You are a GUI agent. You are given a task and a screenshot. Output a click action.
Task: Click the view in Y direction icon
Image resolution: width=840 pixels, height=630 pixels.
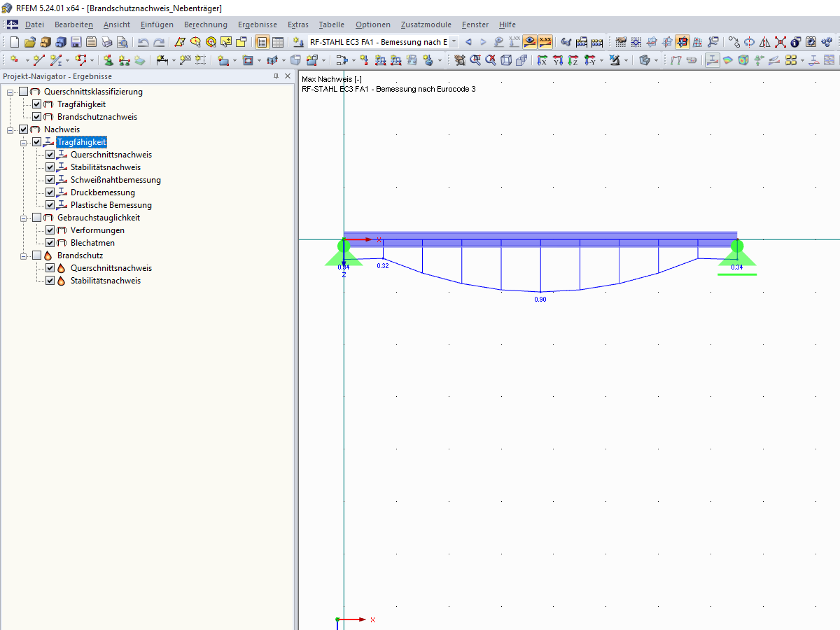tap(558, 60)
